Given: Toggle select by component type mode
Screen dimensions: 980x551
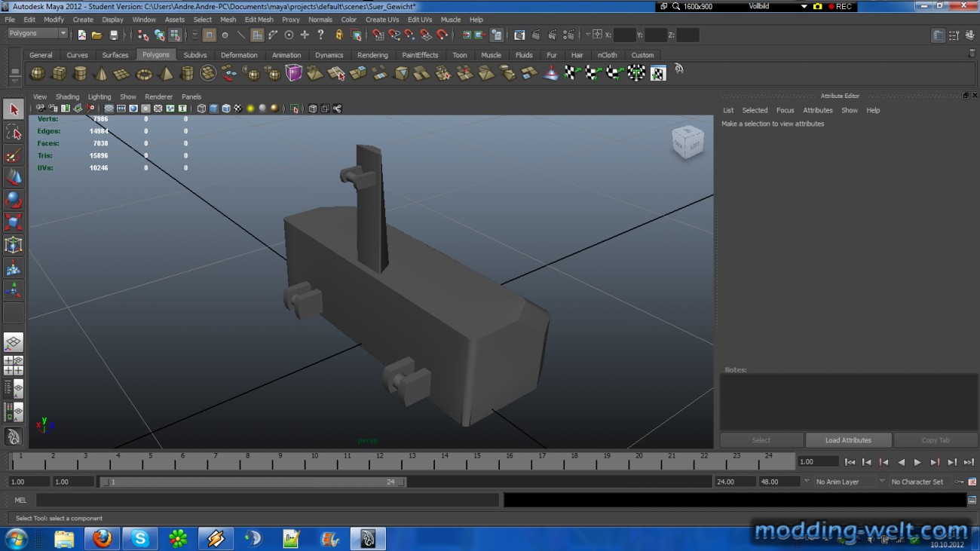Looking at the screenshot, I should [x=175, y=35].
